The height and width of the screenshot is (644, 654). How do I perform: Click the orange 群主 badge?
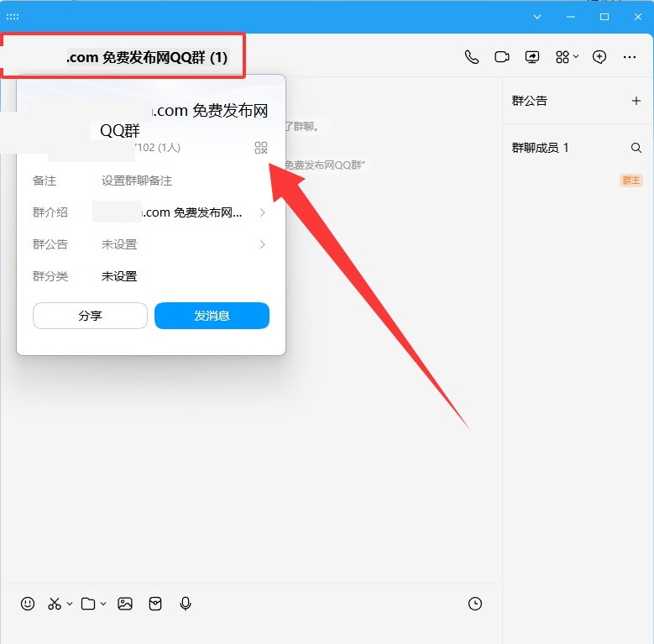631,181
